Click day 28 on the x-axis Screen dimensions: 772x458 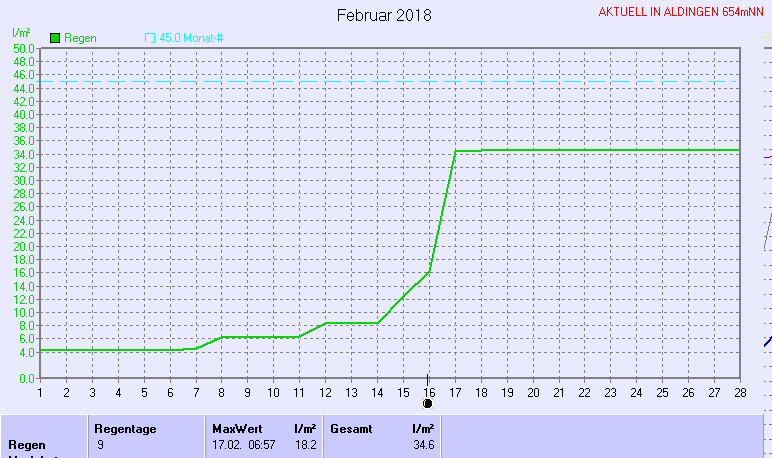tap(739, 391)
